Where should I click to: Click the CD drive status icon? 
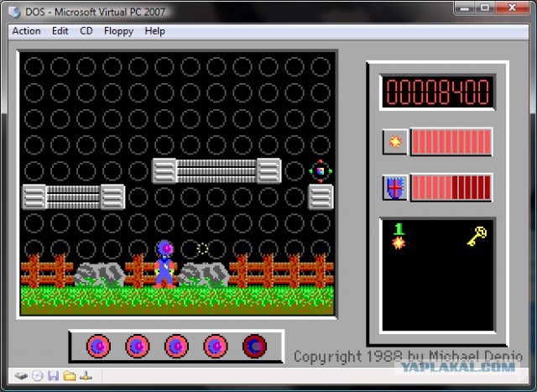37,376
